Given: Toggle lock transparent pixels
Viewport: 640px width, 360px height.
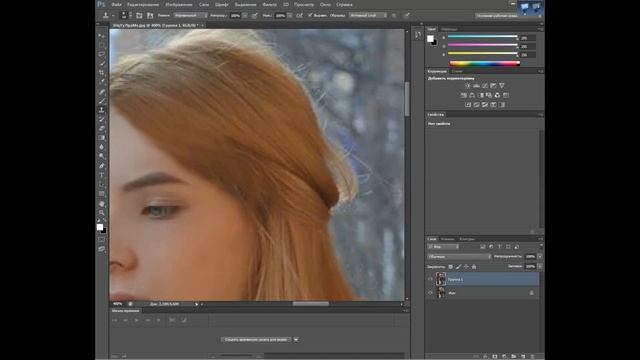Looking at the screenshot, I should pyautogui.click(x=451, y=267).
